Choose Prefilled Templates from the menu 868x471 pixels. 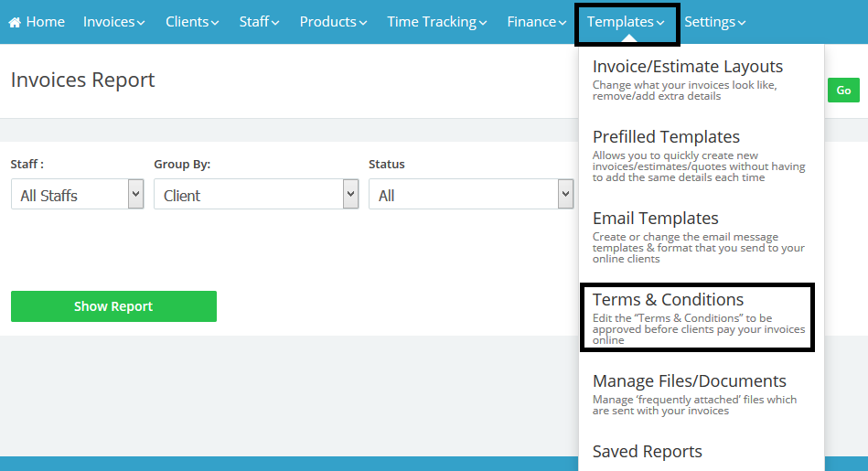(x=666, y=137)
